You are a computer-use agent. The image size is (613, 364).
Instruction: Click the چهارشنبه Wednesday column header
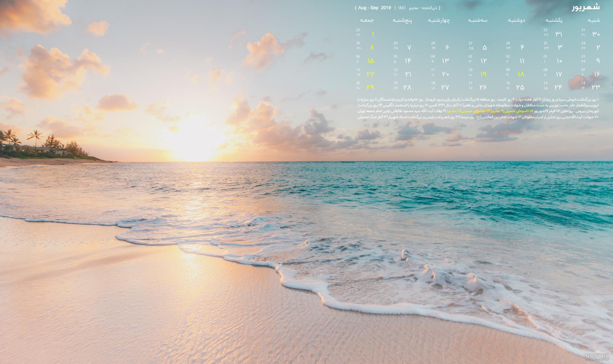coord(439,20)
